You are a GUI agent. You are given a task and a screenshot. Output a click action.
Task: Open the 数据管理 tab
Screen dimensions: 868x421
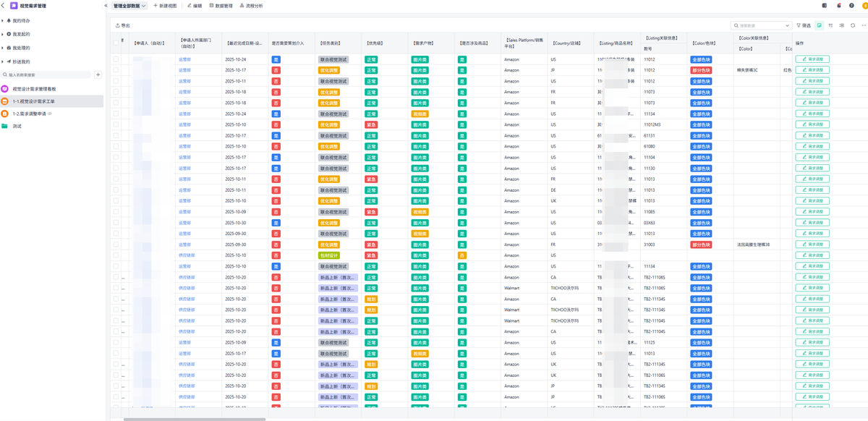pos(221,6)
